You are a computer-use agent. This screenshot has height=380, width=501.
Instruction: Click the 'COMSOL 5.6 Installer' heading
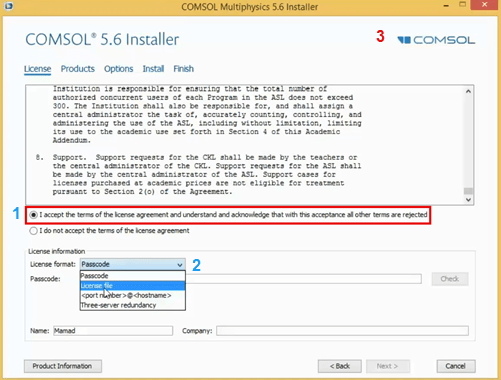click(102, 39)
